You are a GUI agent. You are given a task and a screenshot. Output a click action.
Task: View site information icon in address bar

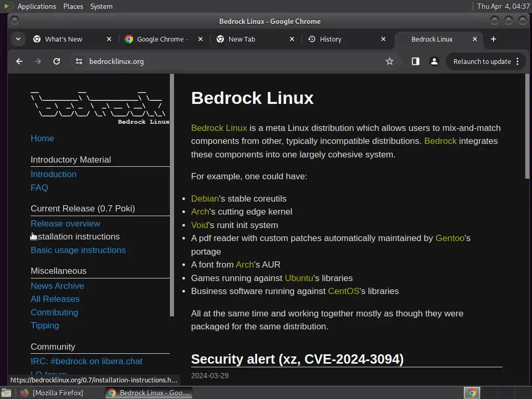click(x=79, y=61)
